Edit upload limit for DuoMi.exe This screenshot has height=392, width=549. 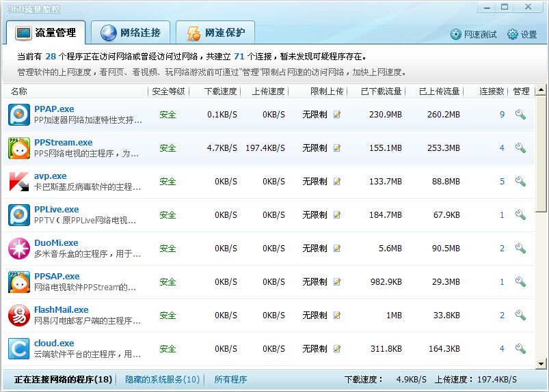pos(337,249)
